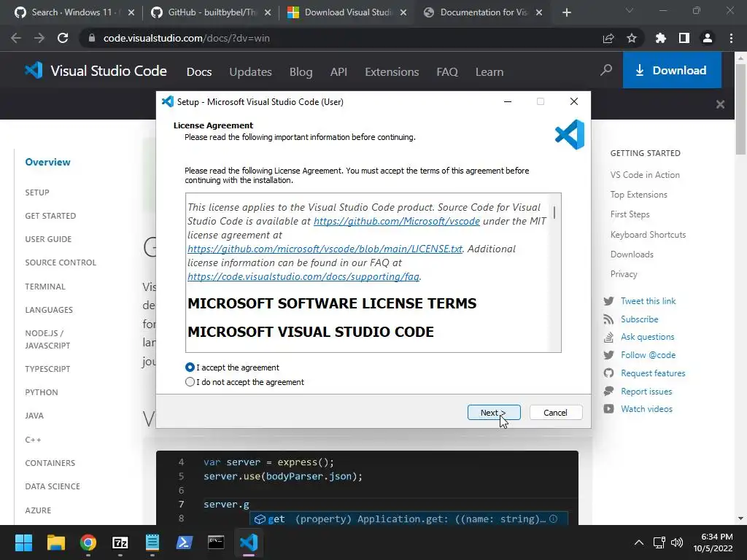Open File Explorer from taskbar
The height and width of the screenshot is (560, 747).
pos(55,542)
